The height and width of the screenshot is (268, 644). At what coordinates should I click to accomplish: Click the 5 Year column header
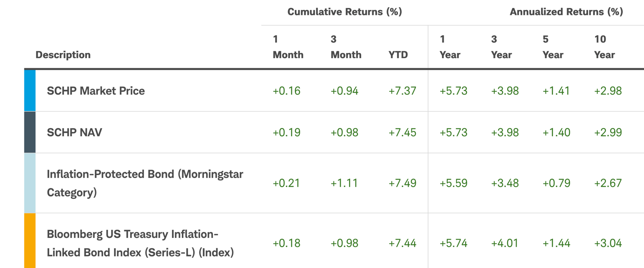coord(553,47)
